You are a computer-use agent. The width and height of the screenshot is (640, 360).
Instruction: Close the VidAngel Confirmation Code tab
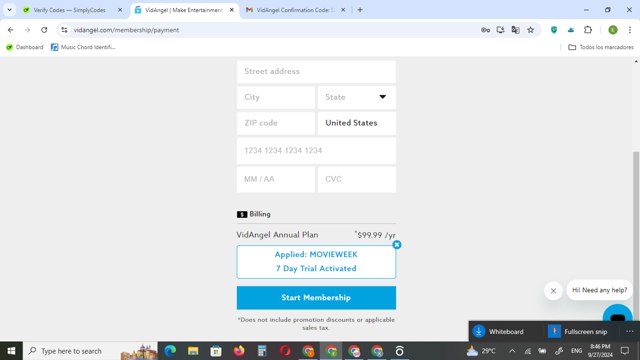tap(343, 10)
